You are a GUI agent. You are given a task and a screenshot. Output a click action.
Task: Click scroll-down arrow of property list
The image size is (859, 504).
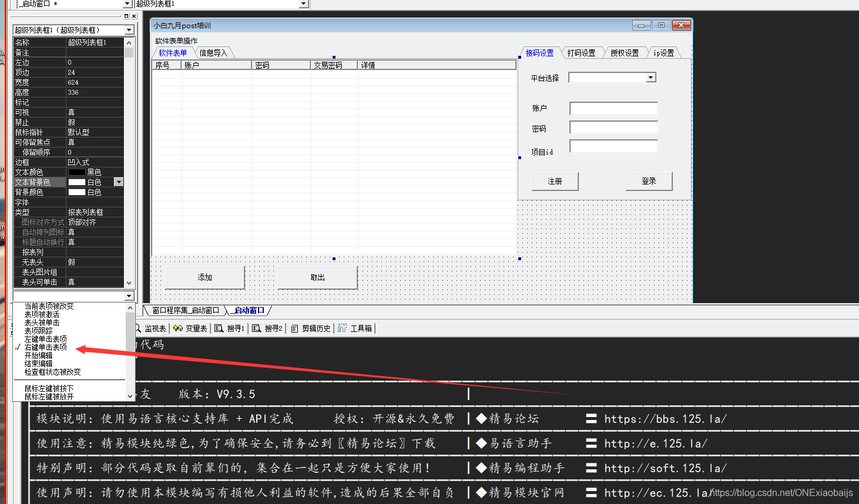pyautogui.click(x=129, y=283)
